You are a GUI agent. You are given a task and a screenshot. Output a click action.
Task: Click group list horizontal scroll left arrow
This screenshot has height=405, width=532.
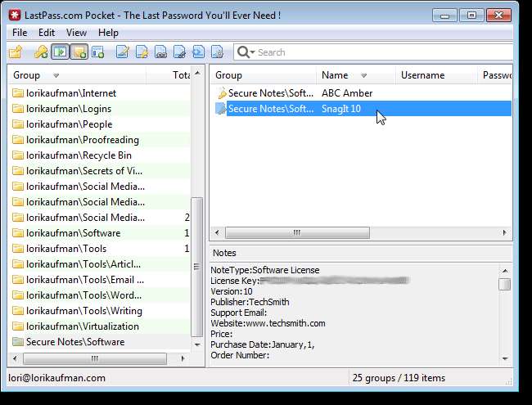pyautogui.click(x=15, y=358)
